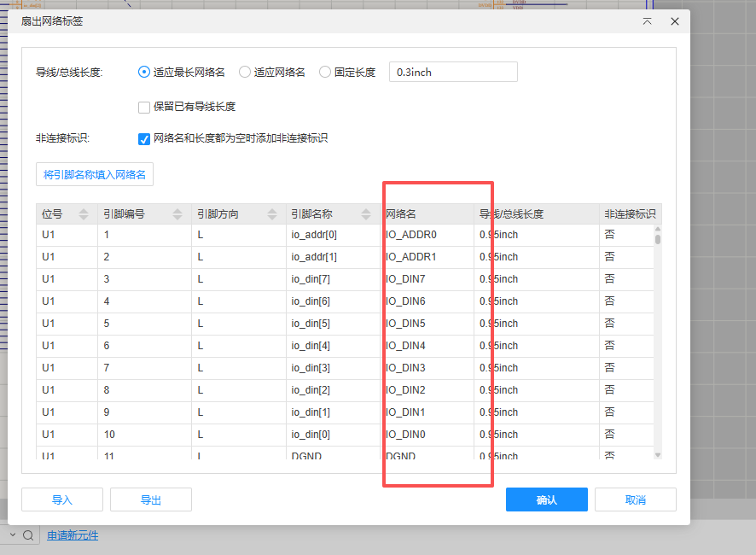
Task: Confirm with the 确认 button
Action: [x=546, y=499]
